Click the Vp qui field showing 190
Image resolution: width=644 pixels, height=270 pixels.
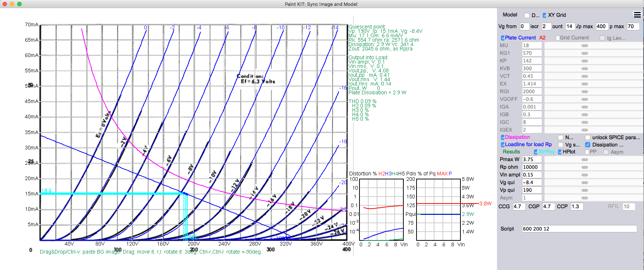pyautogui.click(x=532, y=190)
